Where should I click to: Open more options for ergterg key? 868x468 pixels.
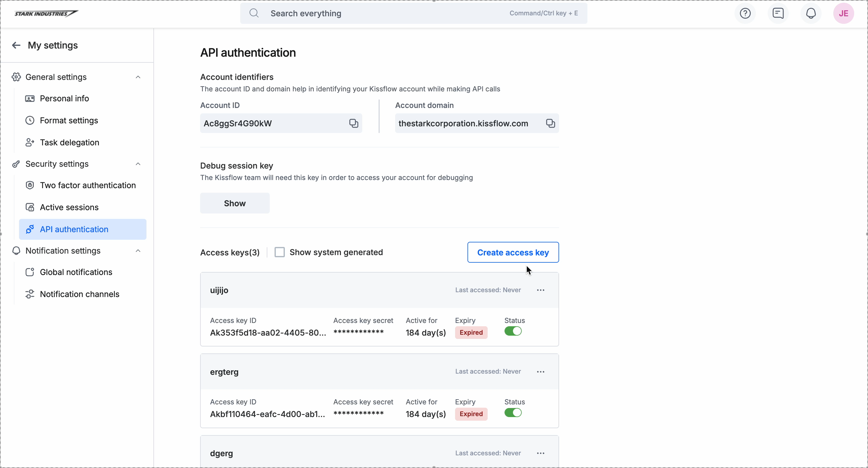pos(540,372)
